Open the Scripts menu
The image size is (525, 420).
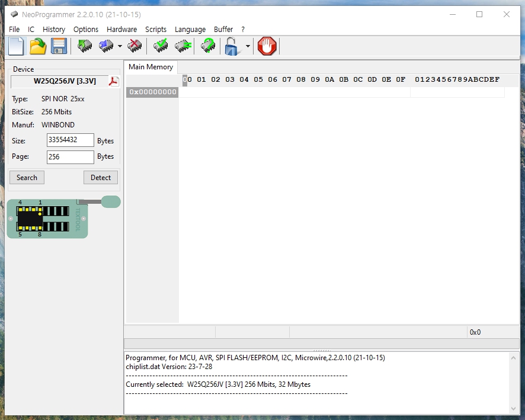pyautogui.click(x=156, y=29)
